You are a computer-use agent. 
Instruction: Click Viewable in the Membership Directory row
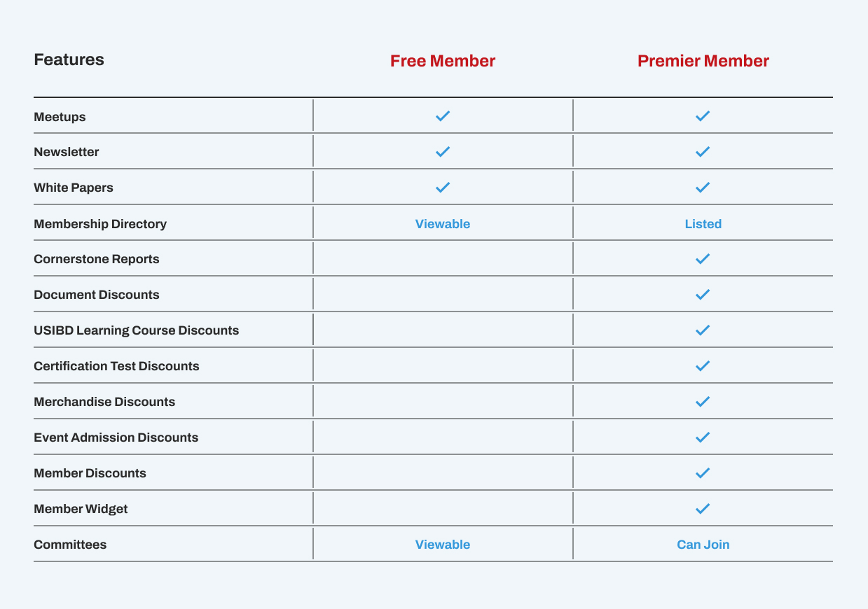(443, 224)
